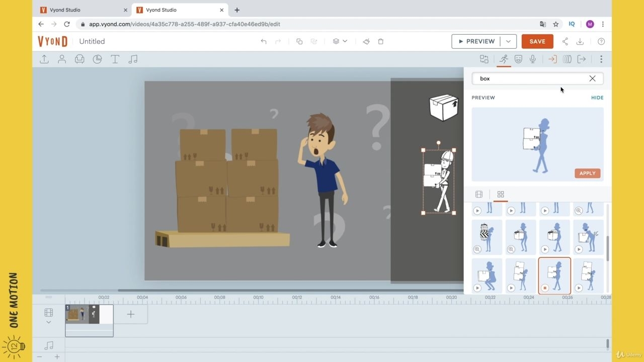Open the Chrome three-dot menu
This screenshot has width=644, height=362.
603,24
